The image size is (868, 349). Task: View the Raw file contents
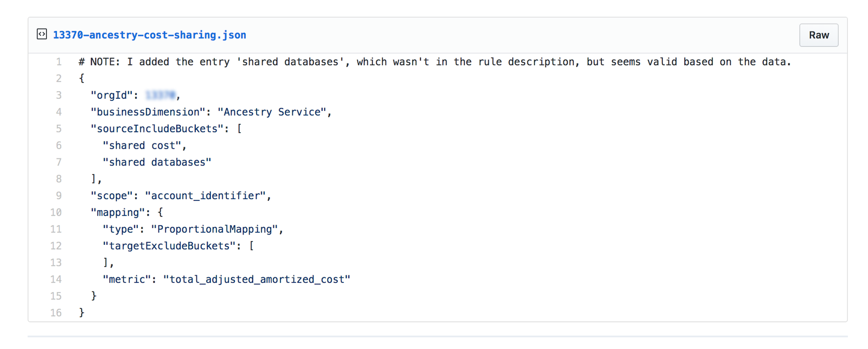(819, 35)
